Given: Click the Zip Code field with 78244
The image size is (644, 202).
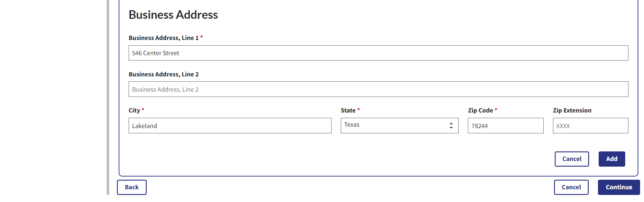Looking at the screenshot, I should pos(505,126).
